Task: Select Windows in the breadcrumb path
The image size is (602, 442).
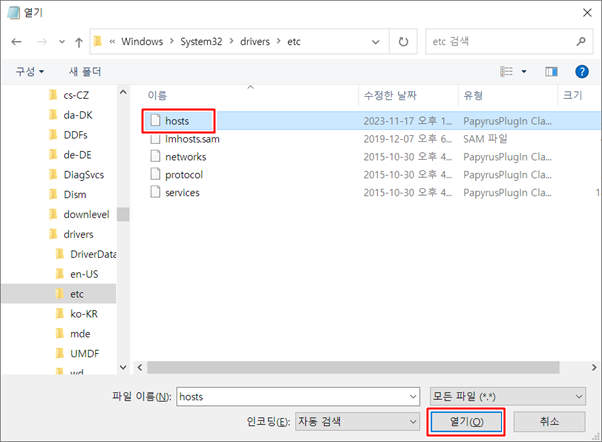Action: pos(142,41)
